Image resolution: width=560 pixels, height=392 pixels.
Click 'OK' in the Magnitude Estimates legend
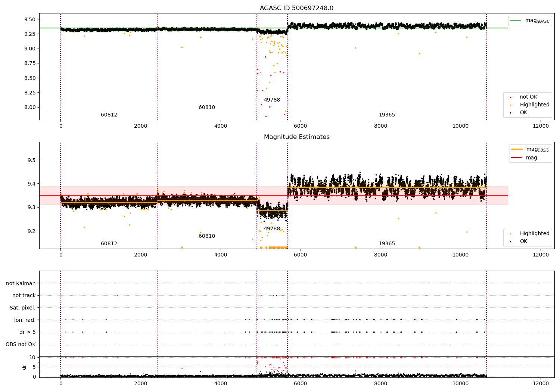[523, 242]
